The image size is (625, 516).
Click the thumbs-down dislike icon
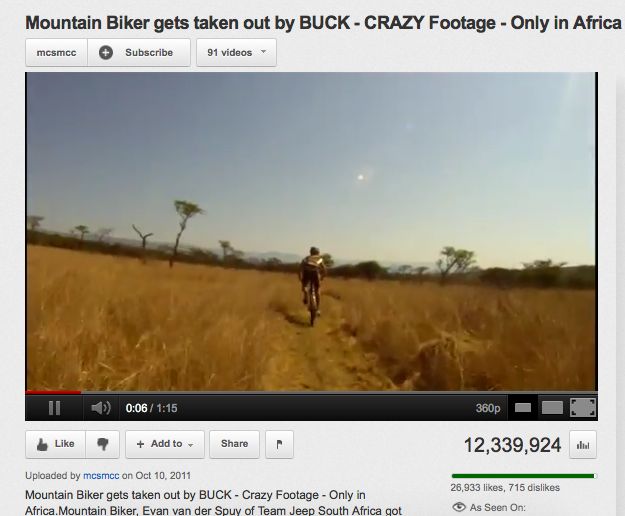103,444
